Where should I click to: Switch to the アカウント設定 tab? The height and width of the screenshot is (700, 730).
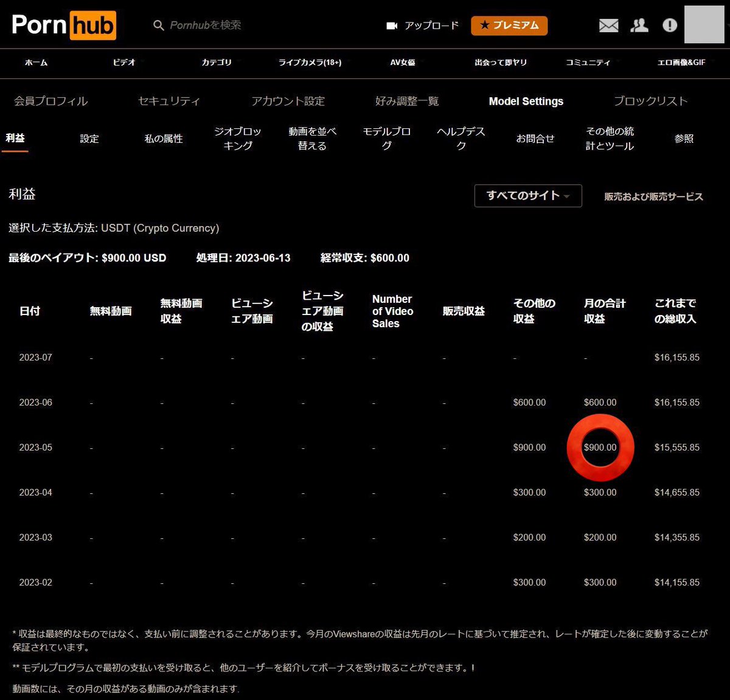point(288,101)
